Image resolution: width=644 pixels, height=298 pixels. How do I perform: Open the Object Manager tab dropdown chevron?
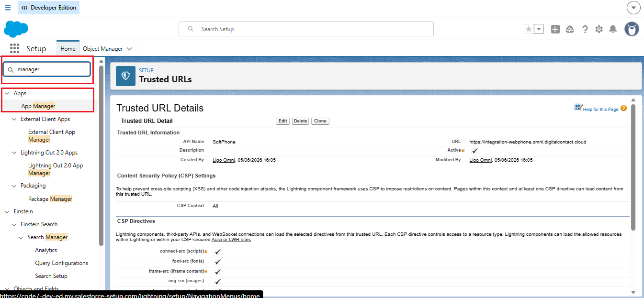[130, 49]
